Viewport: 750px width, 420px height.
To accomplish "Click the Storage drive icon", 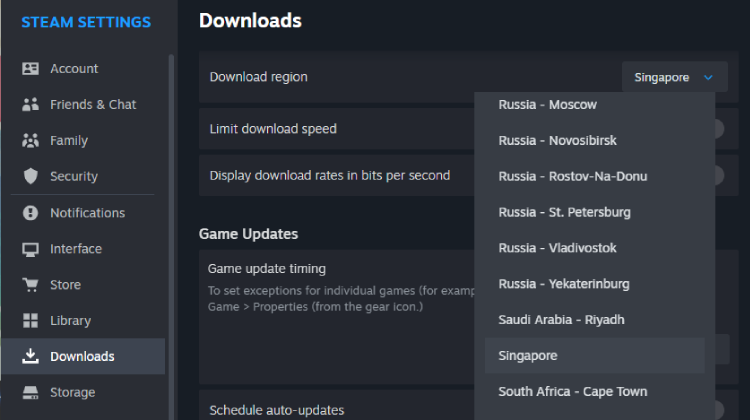I will click(31, 392).
